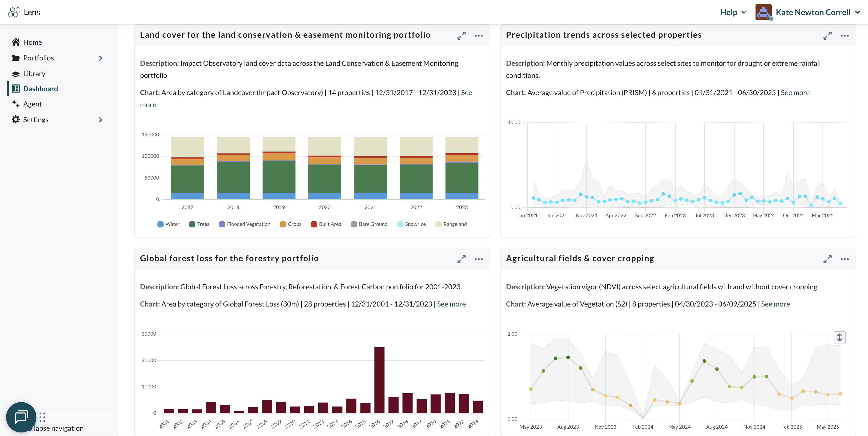Expand the Portfolios submenu chevron
This screenshot has height=436, width=868.
point(100,58)
